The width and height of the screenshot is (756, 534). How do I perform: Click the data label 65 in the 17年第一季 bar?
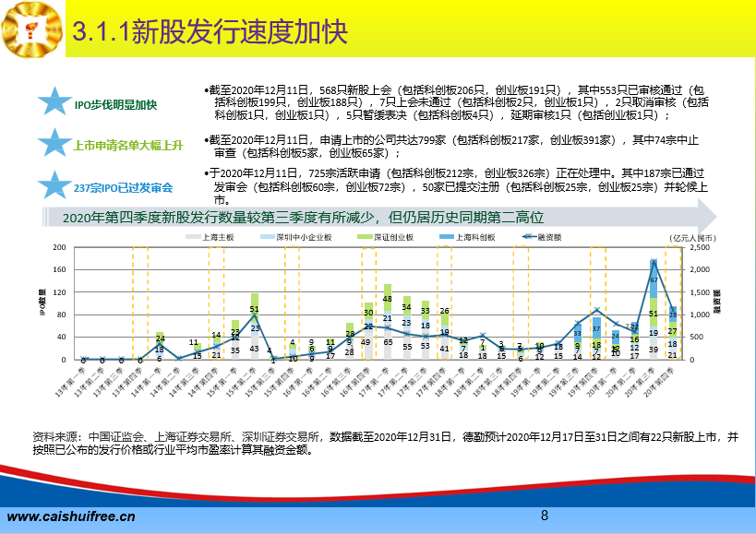click(x=388, y=343)
